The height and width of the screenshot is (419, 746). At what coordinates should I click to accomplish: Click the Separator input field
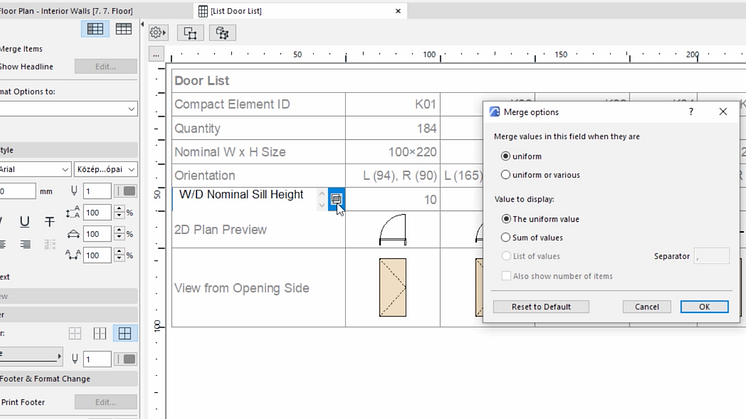pyautogui.click(x=712, y=256)
